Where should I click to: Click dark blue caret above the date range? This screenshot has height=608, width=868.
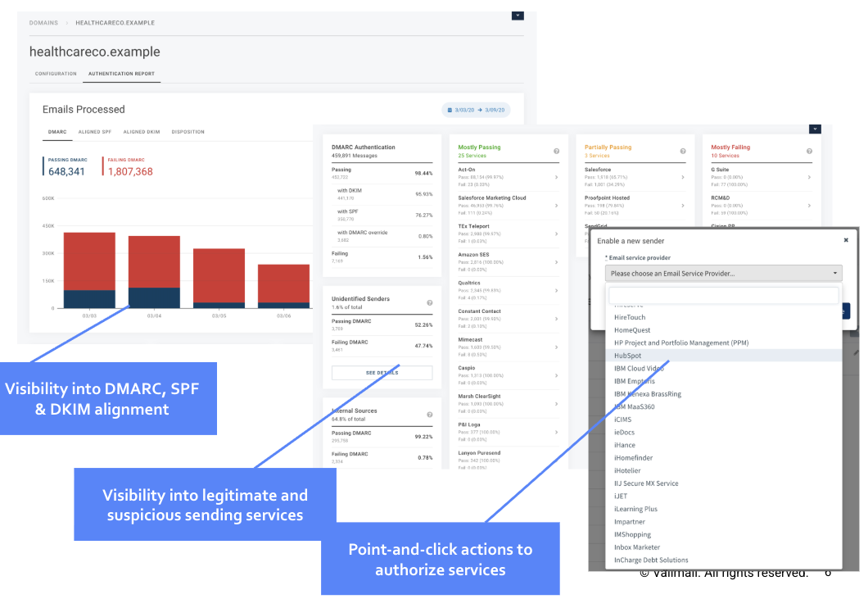(517, 15)
